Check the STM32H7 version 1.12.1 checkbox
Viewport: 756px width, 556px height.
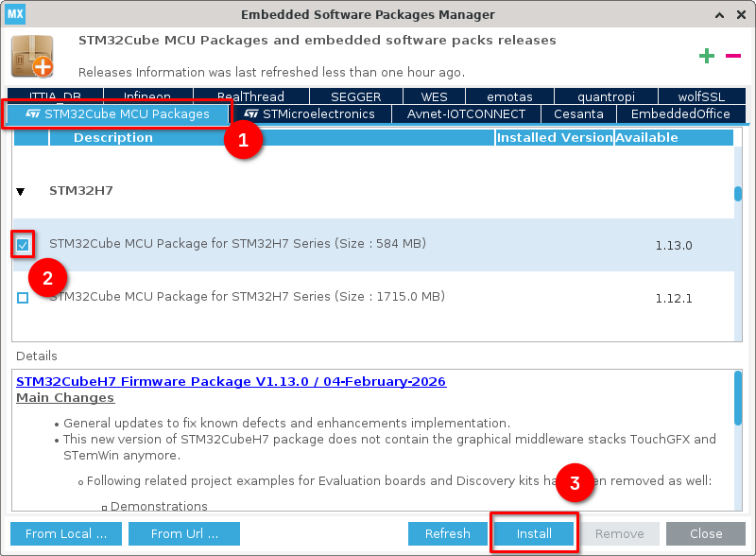click(23, 298)
